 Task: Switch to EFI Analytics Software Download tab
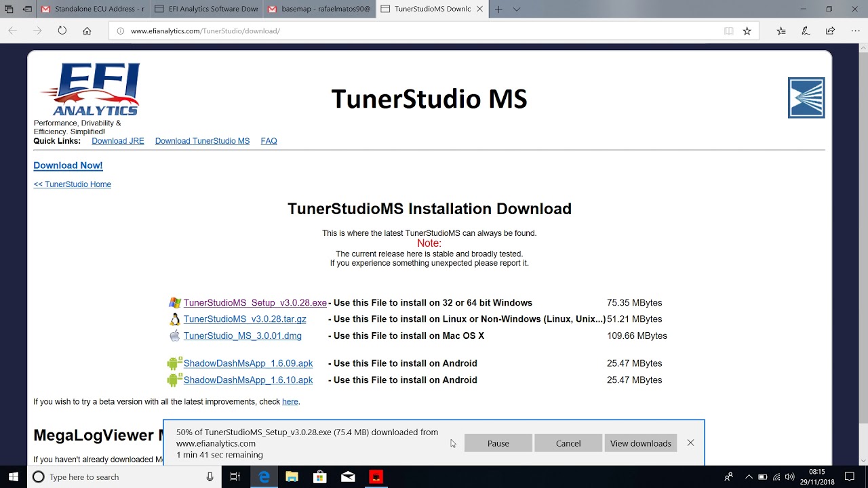206,9
